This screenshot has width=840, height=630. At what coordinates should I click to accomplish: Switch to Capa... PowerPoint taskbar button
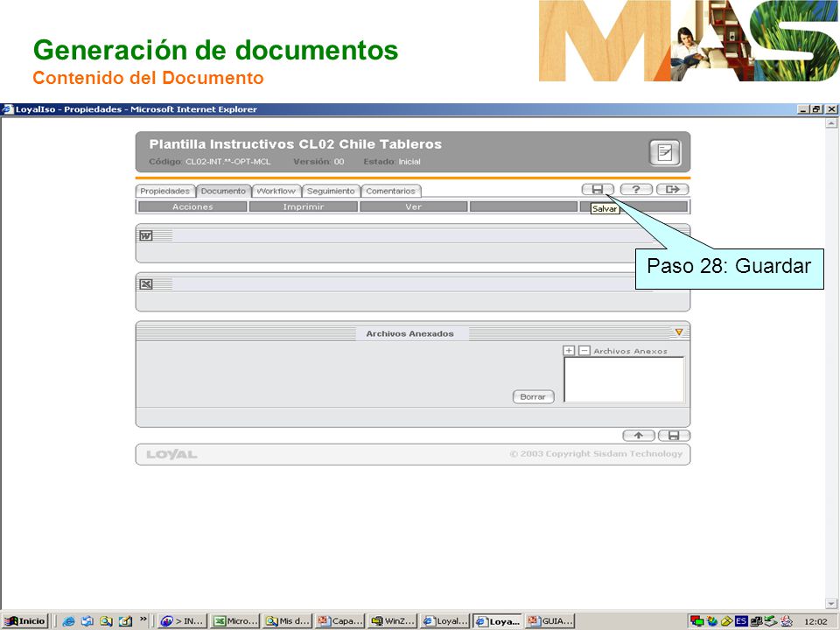(339, 621)
